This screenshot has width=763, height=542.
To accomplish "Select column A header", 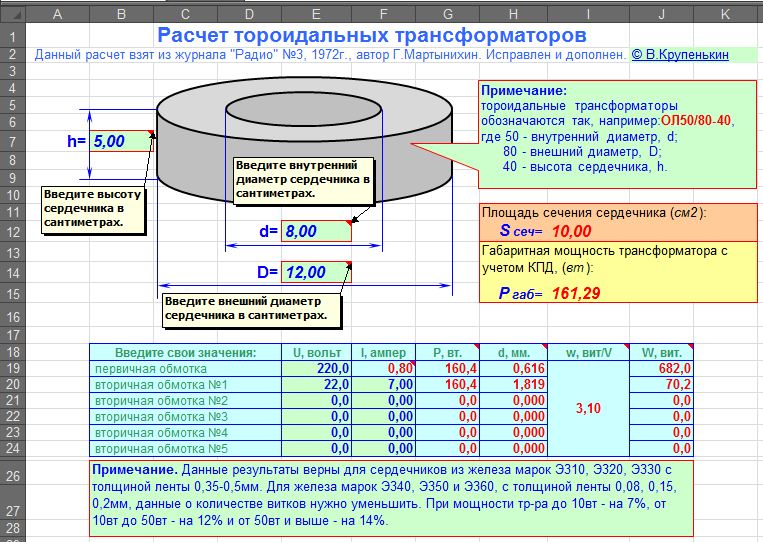I will click(x=57, y=15).
